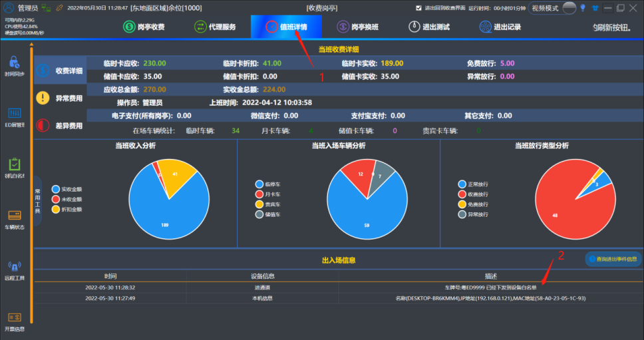The width and height of the screenshot is (644, 340).
Task: Click the green network computers icon
Action: pos(47,8)
